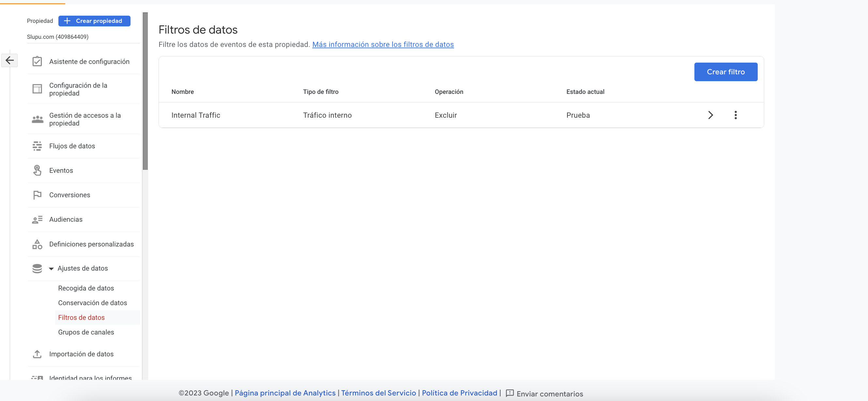Open Definiciones personalizadas
Image resolution: width=868 pixels, height=401 pixels.
(84, 244)
